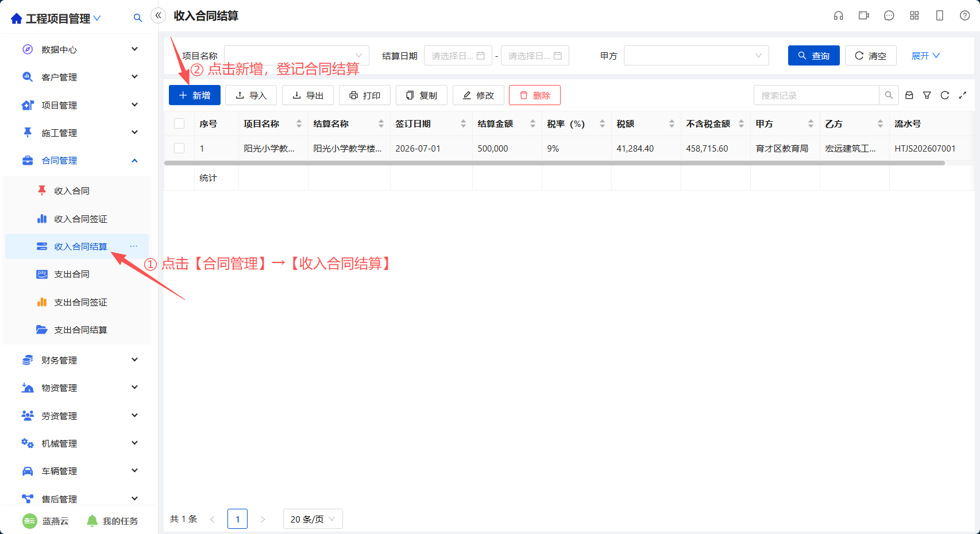980x534 pixels.
Task: Click the 阳光小学教学楼... settlement name cell
Action: click(x=349, y=148)
